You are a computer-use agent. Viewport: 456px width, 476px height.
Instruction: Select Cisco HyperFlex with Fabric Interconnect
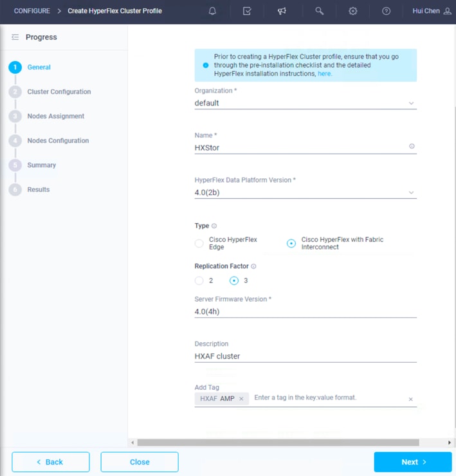[x=291, y=243]
